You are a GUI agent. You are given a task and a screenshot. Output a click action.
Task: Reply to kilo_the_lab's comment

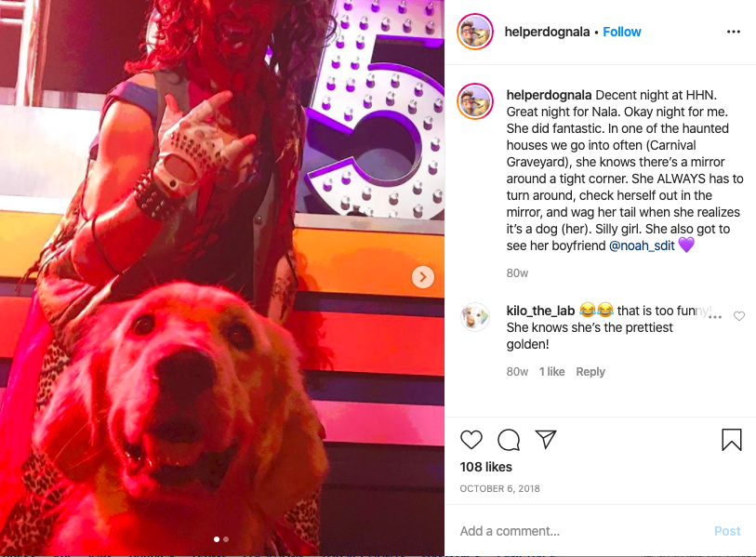590,372
